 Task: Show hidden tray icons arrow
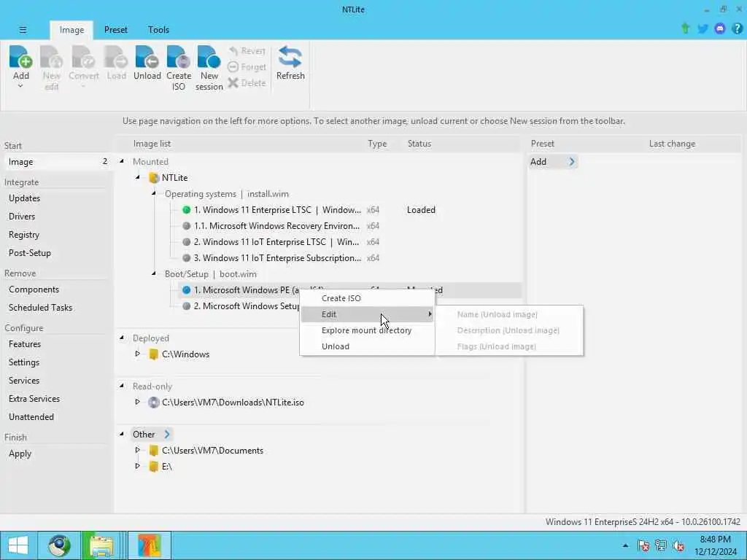pyautogui.click(x=625, y=545)
